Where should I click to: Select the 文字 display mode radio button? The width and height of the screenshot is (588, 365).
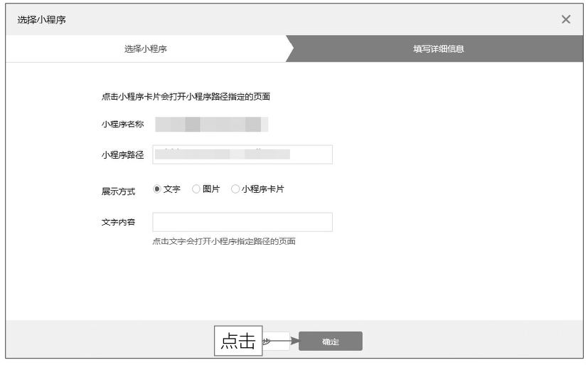[157, 189]
